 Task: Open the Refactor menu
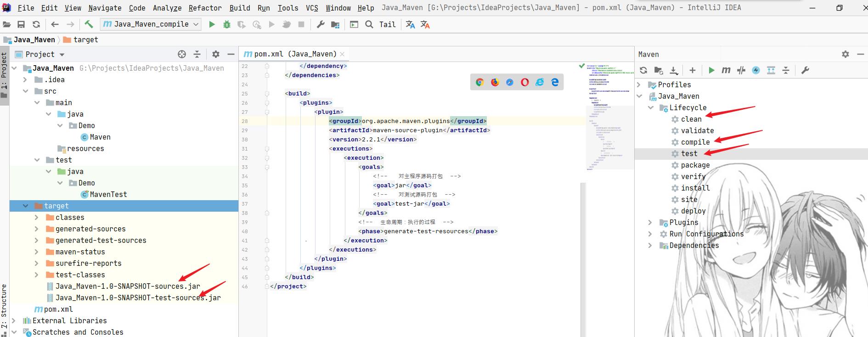pos(205,8)
